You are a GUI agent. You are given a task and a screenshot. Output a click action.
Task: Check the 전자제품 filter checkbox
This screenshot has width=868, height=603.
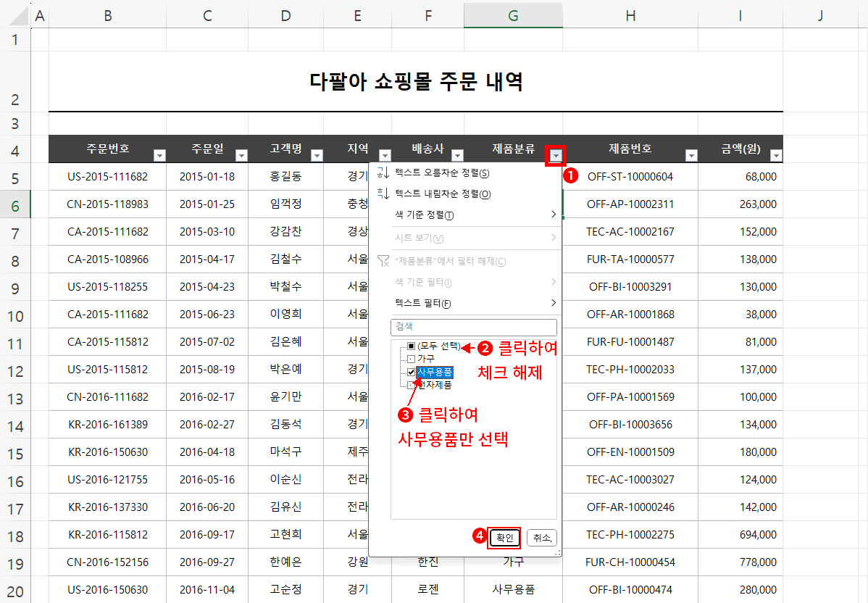pyautogui.click(x=411, y=385)
